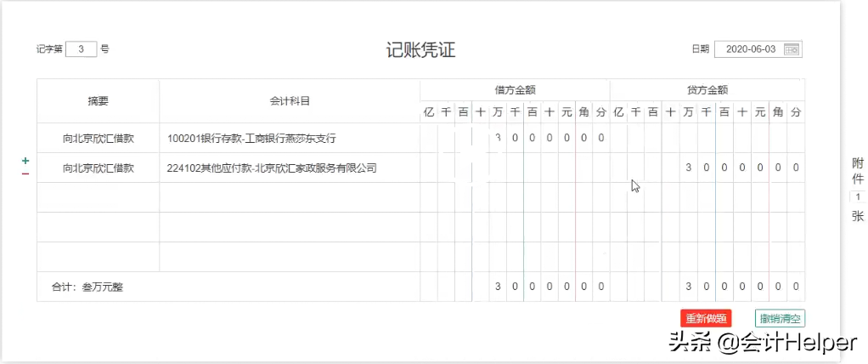This screenshot has height=364, width=868.
Task: Click the date field 2020-06-03
Action: click(758, 49)
